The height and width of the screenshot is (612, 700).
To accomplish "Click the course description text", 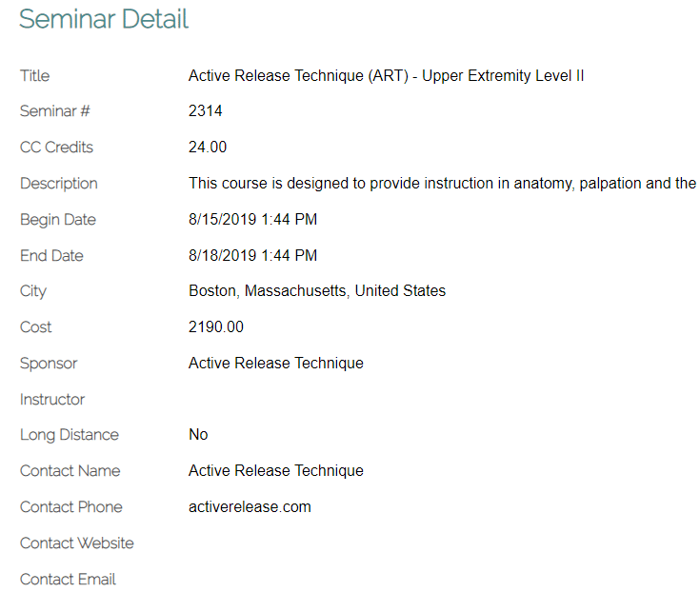I will pyautogui.click(x=442, y=184).
